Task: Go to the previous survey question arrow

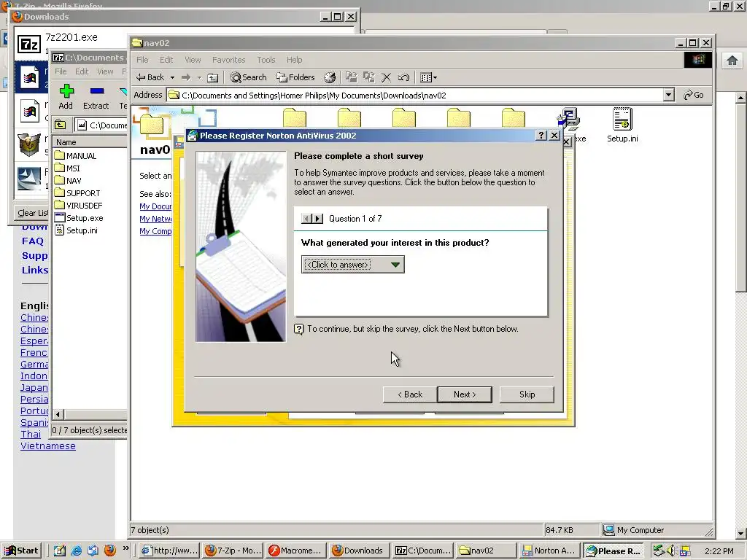Action: (307, 219)
